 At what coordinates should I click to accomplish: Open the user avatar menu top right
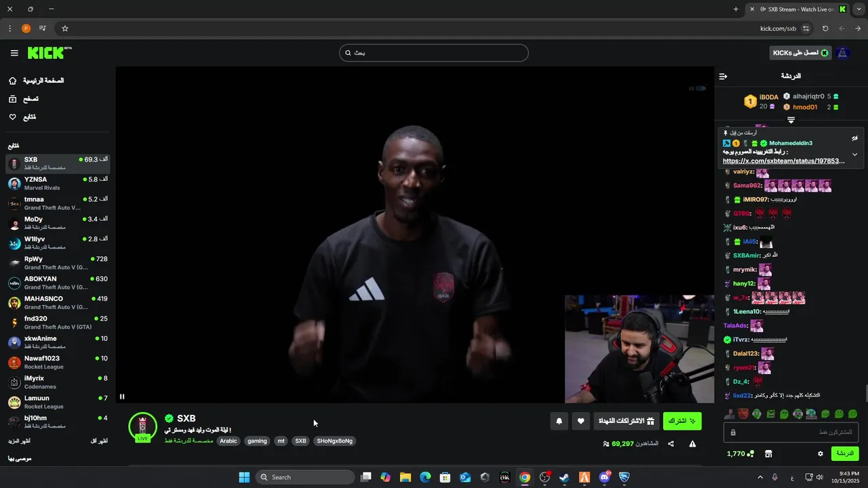tap(843, 53)
